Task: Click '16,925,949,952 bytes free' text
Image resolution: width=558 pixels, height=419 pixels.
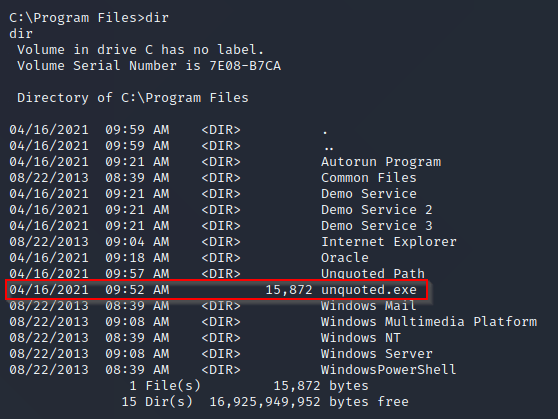Action: 309,402
